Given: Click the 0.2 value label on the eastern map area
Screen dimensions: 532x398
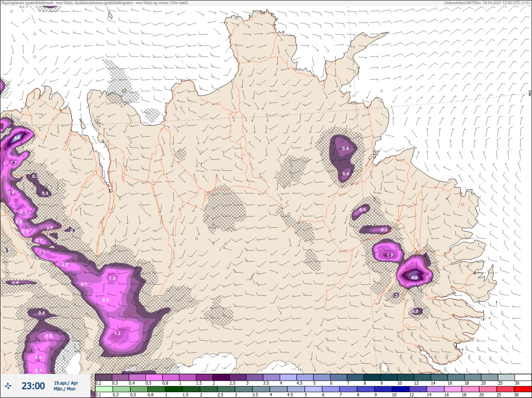Looking at the screenshot, I should click(x=395, y=295).
